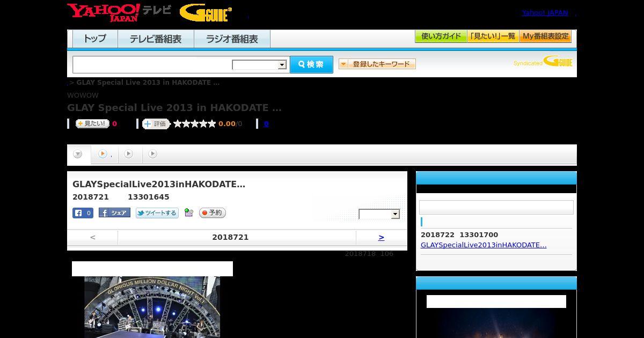Open the dropdown in the program info panel
Image resolution: width=644 pixels, height=338 pixels.
click(379, 215)
